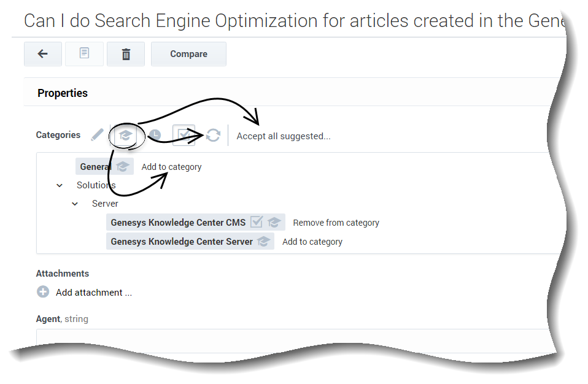Image resolution: width=588 pixels, height=384 pixels.
Task: Click the graduation cap suggested-categories icon
Action: point(125,135)
